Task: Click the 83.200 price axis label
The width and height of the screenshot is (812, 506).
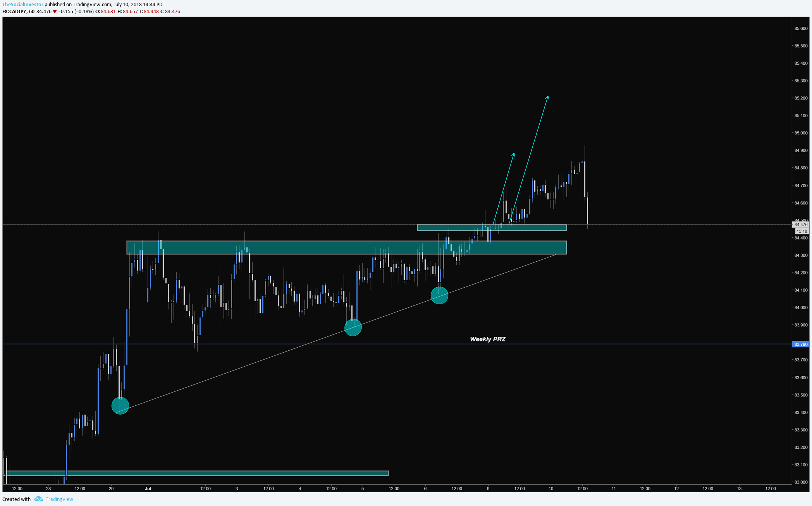Action: click(x=801, y=448)
